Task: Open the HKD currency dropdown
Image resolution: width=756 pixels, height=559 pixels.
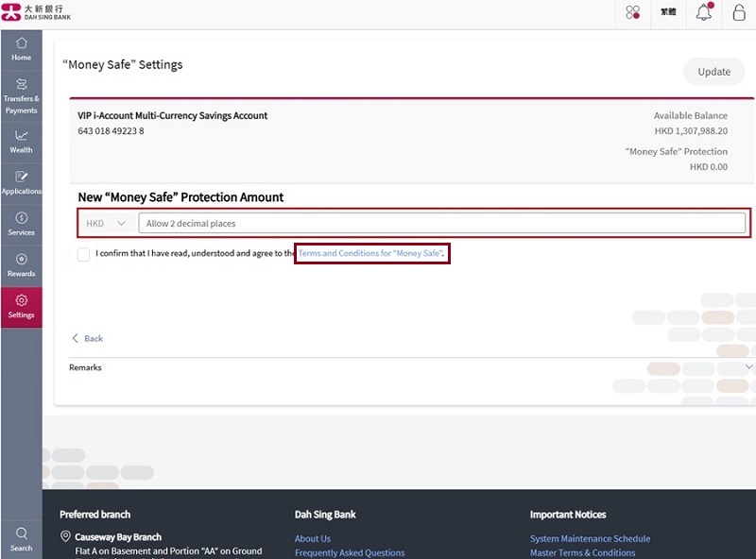Action: pyautogui.click(x=106, y=224)
